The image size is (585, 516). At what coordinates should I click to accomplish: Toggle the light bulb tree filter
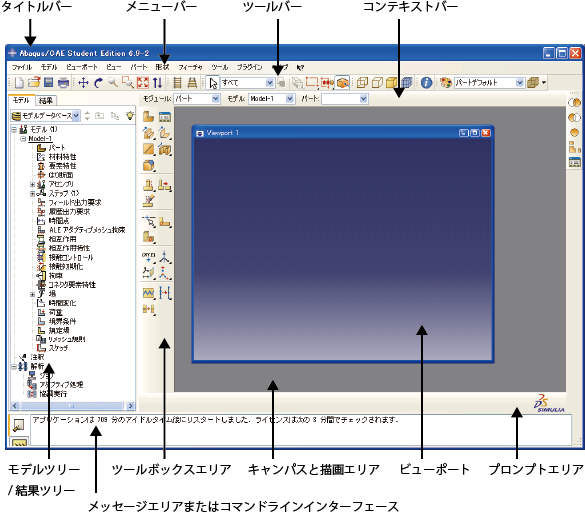pyautogui.click(x=129, y=115)
